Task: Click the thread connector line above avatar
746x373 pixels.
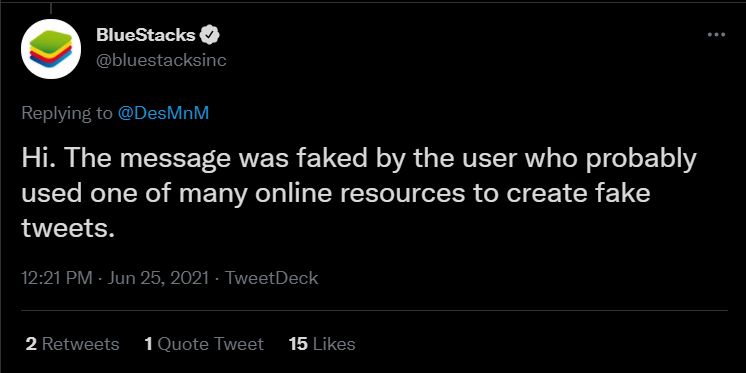Action: tap(50, 7)
